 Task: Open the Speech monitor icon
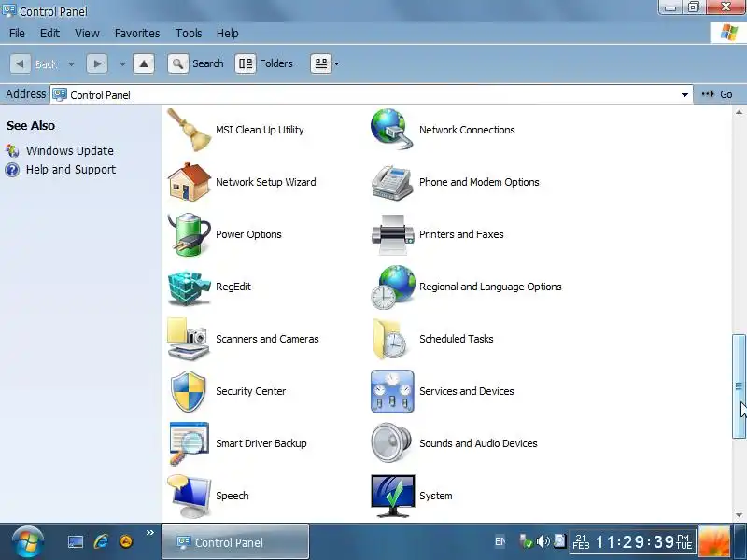pos(189,496)
